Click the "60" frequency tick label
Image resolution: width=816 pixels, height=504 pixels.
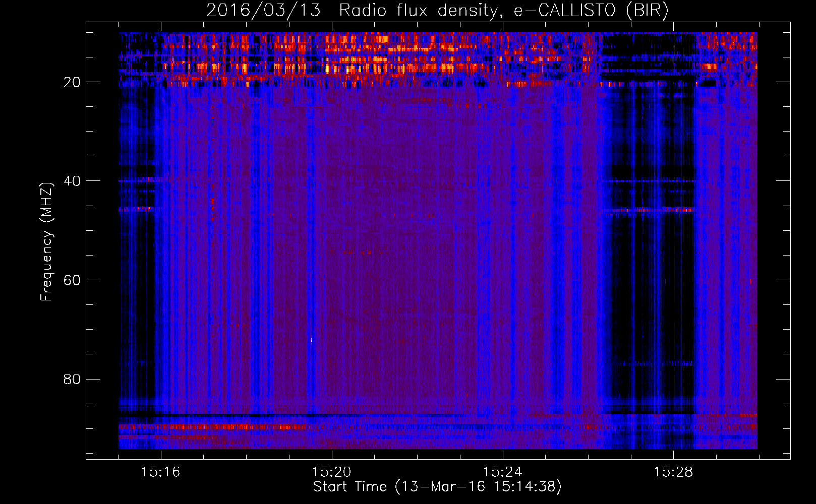click(x=72, y=280)
